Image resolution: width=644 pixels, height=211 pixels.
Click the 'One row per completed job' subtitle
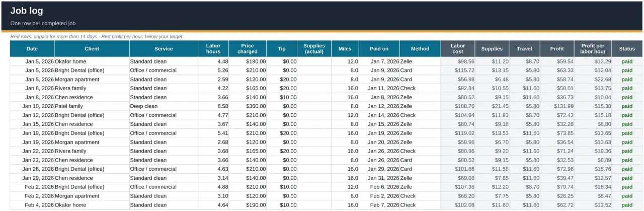coord(43,24)
